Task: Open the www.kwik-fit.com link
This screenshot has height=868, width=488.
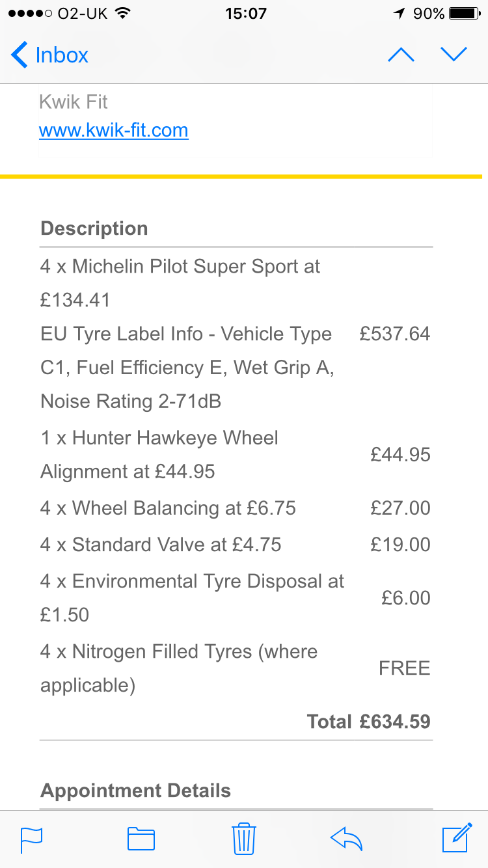Action: [x=114, y=130]
